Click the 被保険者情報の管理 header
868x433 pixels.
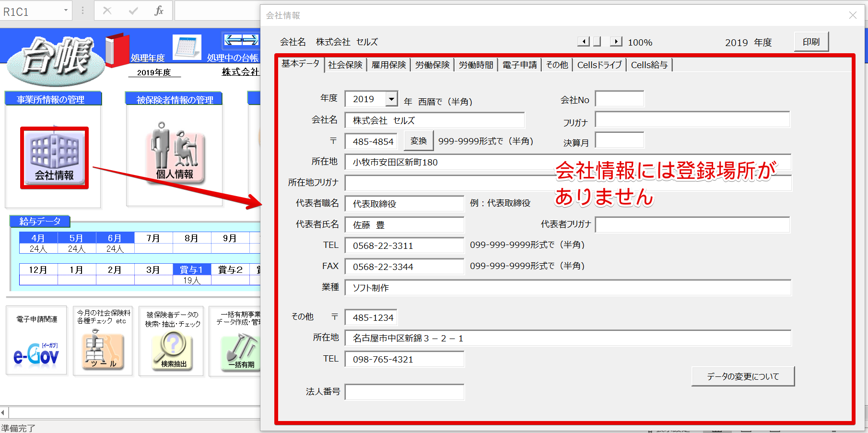pyautogui.click(x=174, y=99)
